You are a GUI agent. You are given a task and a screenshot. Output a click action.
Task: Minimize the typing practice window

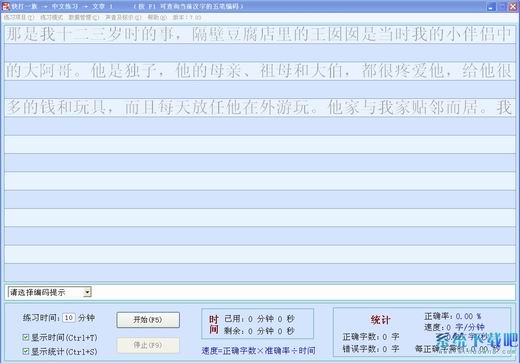(x=491, y=7)
